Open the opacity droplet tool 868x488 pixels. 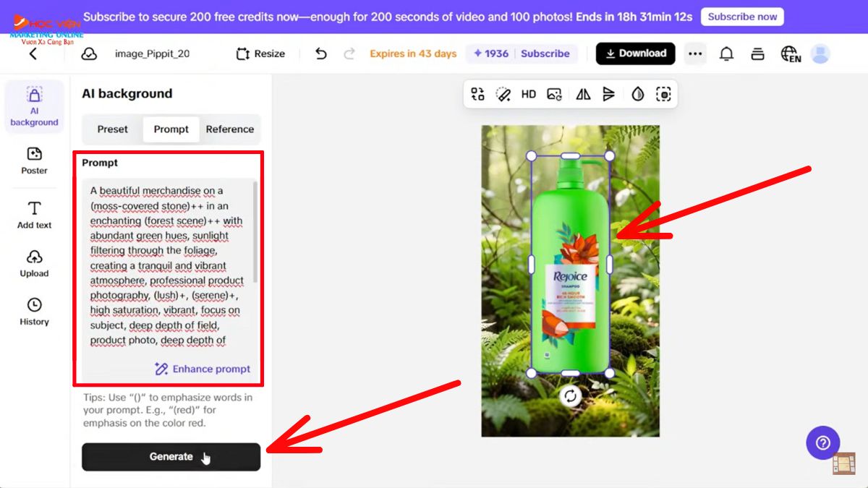[637, 94]
